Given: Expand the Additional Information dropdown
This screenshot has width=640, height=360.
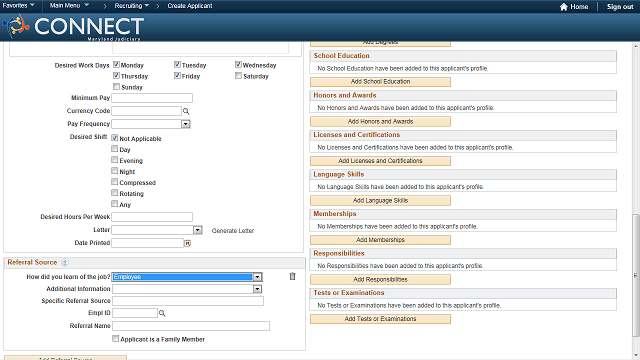Looking at the screenshot, I should click(257, 289).
